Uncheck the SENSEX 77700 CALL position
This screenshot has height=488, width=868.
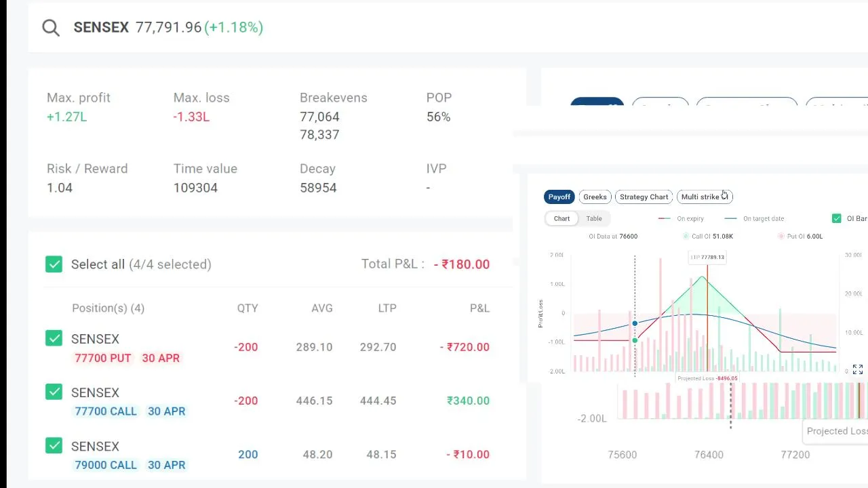[54, 391]
